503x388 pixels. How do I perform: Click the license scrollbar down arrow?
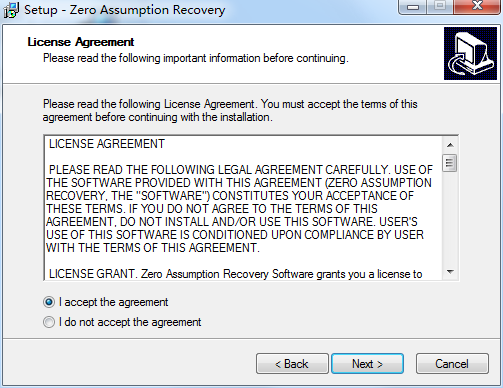click(x=450, y=272)
